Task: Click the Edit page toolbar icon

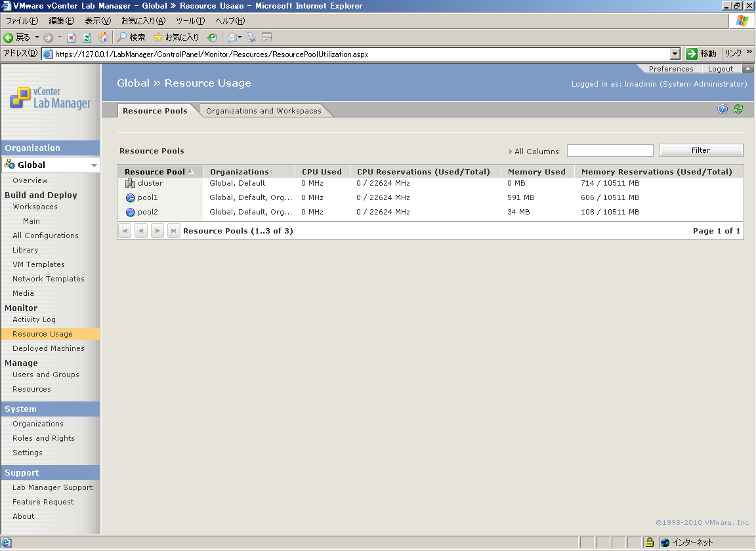Action: 267,37
